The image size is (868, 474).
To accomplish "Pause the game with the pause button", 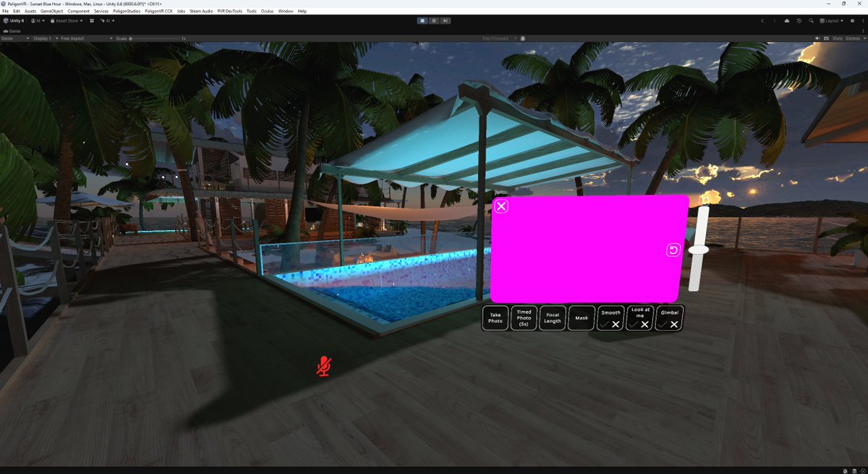I will (x=433, y=21).
